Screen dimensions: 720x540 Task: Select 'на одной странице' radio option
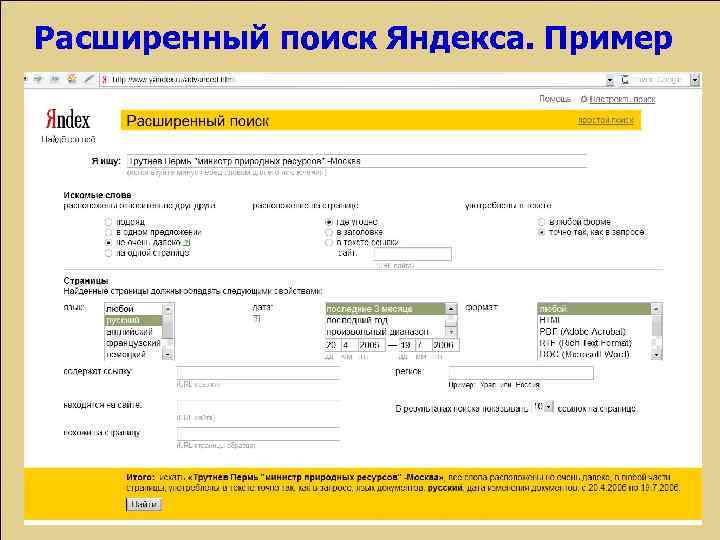(x=108, y=253)
